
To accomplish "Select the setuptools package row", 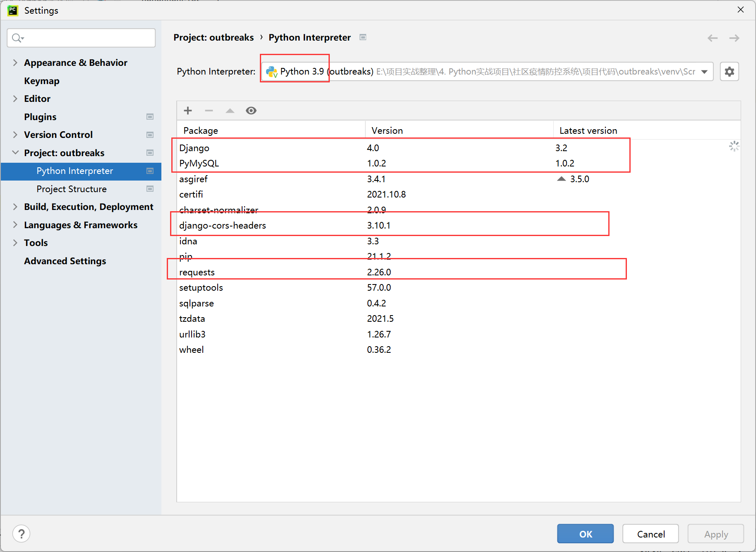I will coord(458,287).
